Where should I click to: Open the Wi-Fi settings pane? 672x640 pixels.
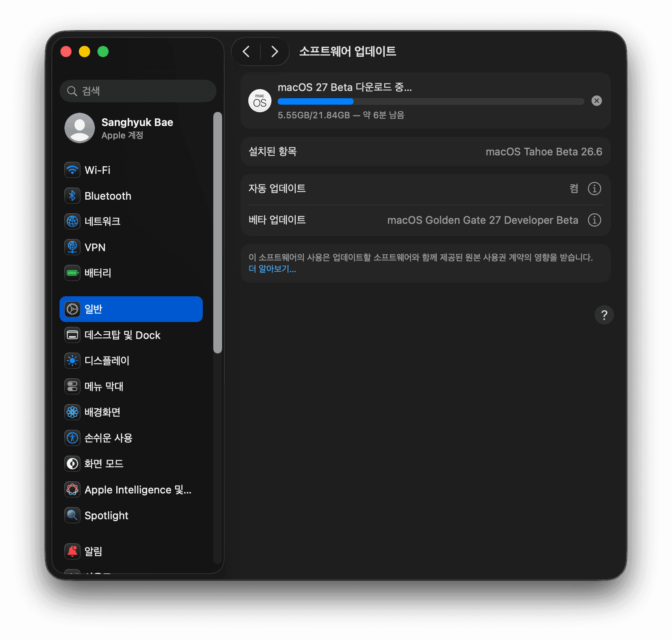(x=131, y=170)
